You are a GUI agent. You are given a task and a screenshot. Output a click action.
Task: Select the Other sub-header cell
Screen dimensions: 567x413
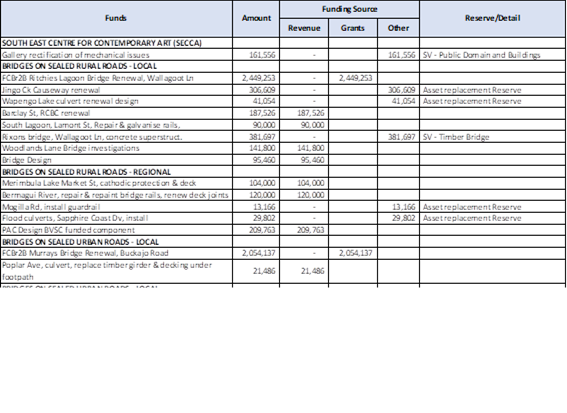click(x=398, y=28)
